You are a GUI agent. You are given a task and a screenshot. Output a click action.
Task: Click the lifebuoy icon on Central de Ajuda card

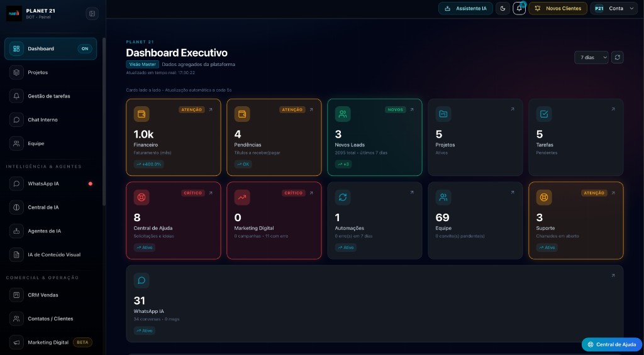[x=142, y=197]
